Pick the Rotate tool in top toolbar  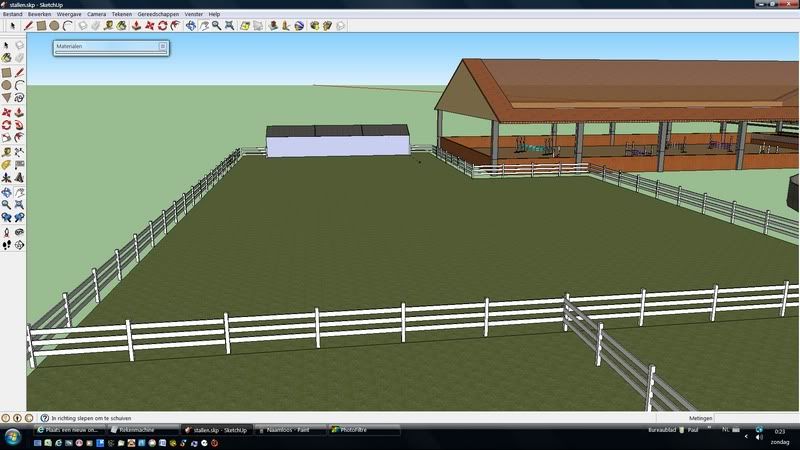161,25
